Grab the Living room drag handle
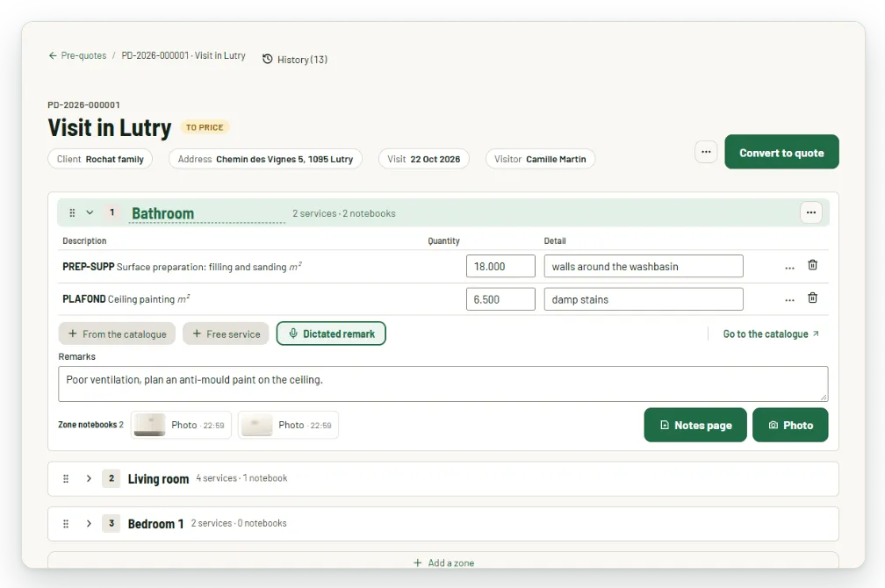The width and height of the screenshot is (885, 588). coord(66,478)
